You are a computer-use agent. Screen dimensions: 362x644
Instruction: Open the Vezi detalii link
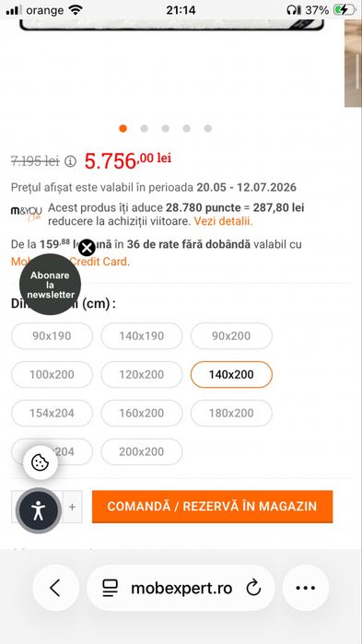coord(223,221)
